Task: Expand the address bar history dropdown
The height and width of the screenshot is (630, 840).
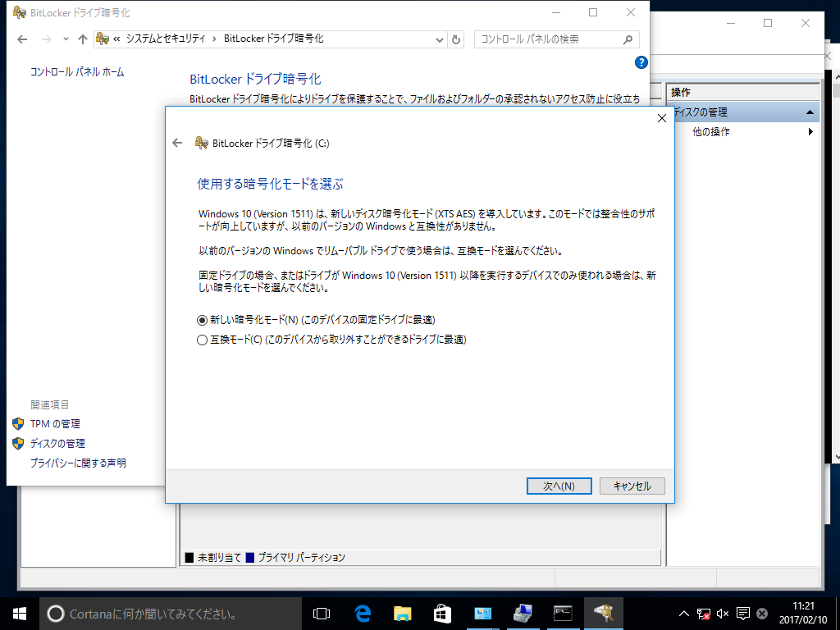Action: tap(440, 39)
